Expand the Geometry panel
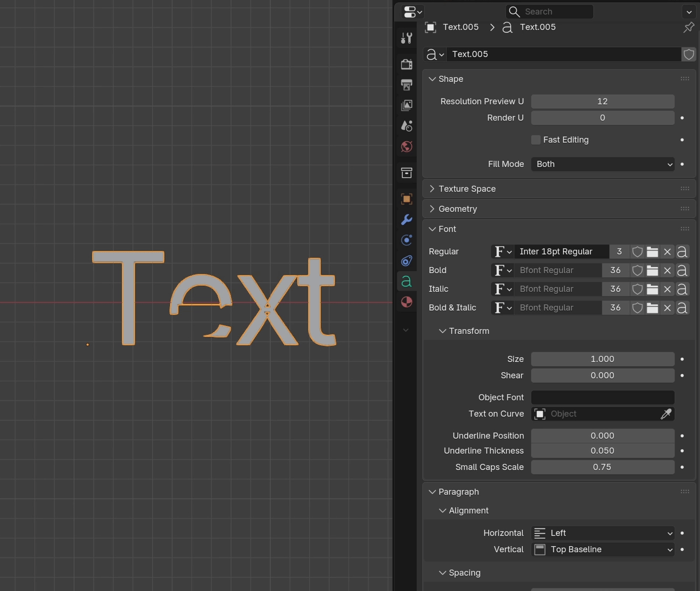Viewport: 700px width, 591px height. (558, 209)
